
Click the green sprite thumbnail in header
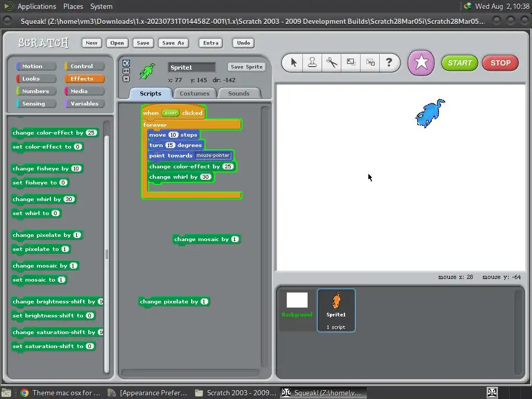coord(147,71)
